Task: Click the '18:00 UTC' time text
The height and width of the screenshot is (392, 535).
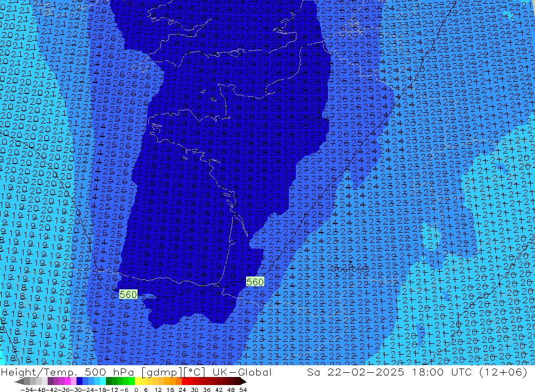Action: [443, 372]
